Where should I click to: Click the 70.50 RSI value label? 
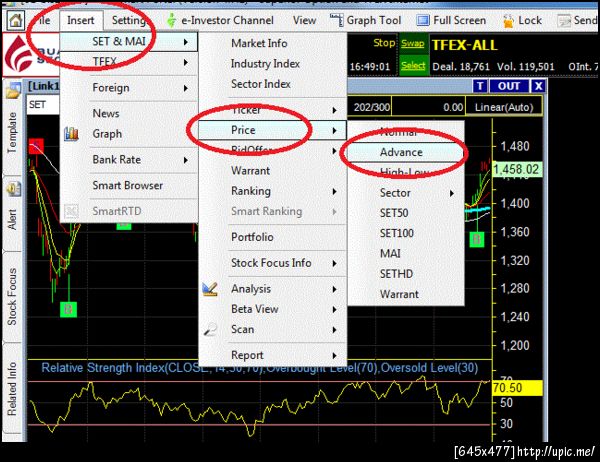pyautogui.click(x=517, y=388)
